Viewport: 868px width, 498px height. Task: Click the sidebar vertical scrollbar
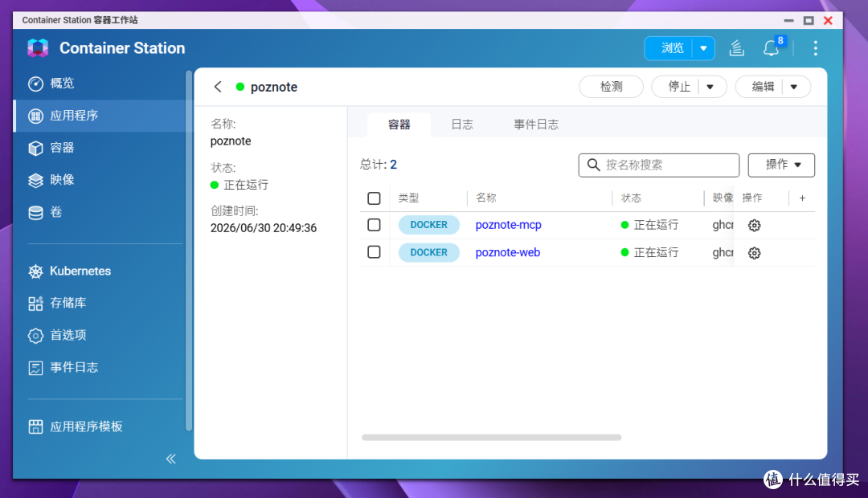189,250
